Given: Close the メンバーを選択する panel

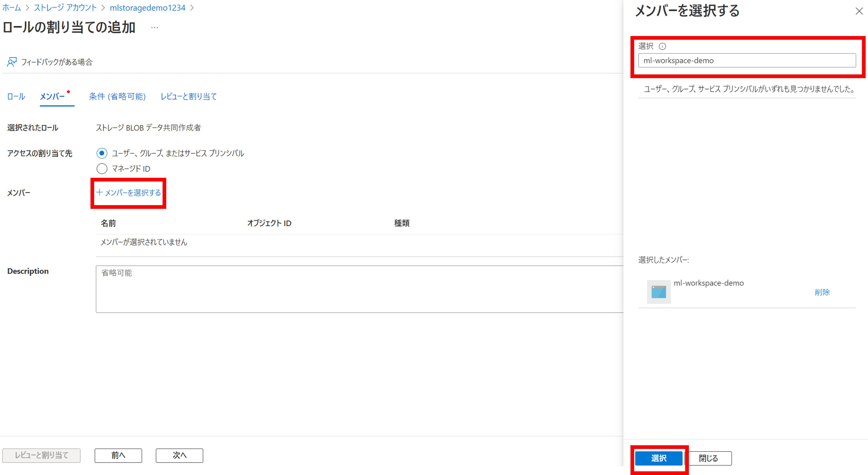Looking at the screenshot, I should (859, 11).
